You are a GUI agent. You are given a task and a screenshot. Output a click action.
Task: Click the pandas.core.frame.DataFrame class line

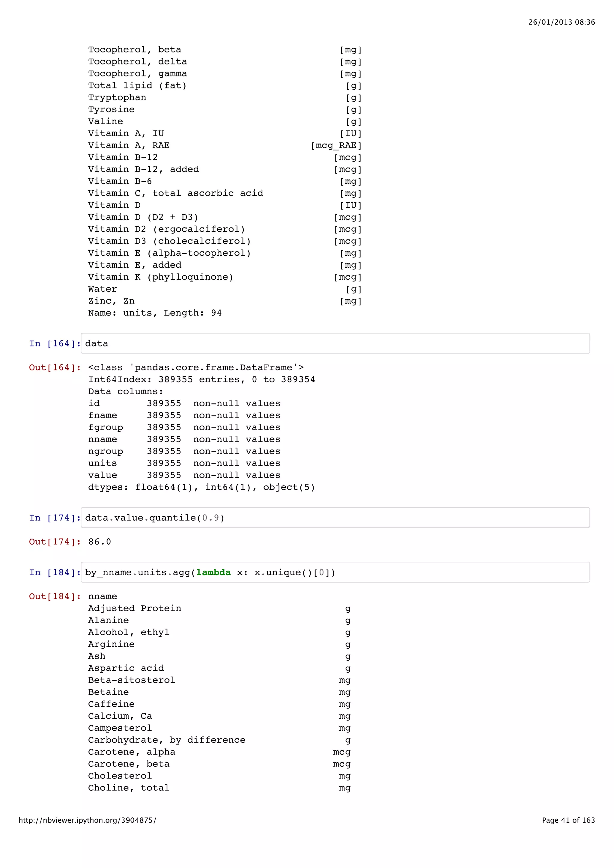coord(196,367)
